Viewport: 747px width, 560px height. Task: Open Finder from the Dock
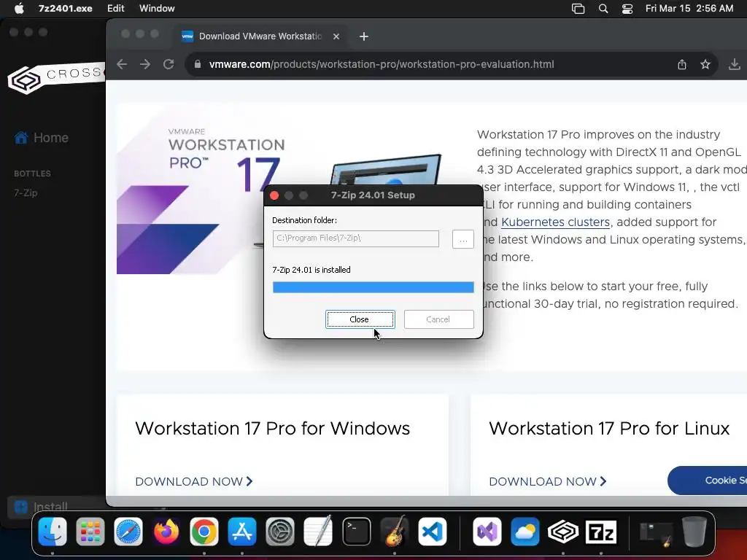pos(53,532)
